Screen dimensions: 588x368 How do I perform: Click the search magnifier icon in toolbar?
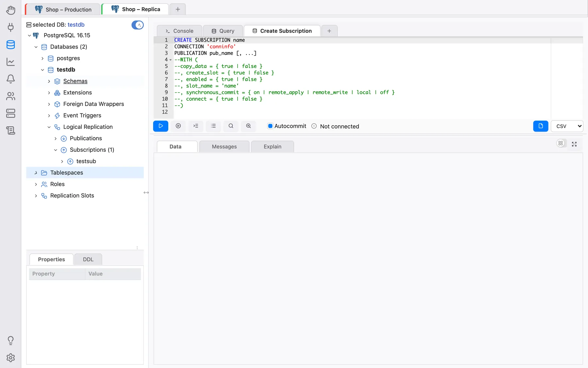tap(231, 126)
